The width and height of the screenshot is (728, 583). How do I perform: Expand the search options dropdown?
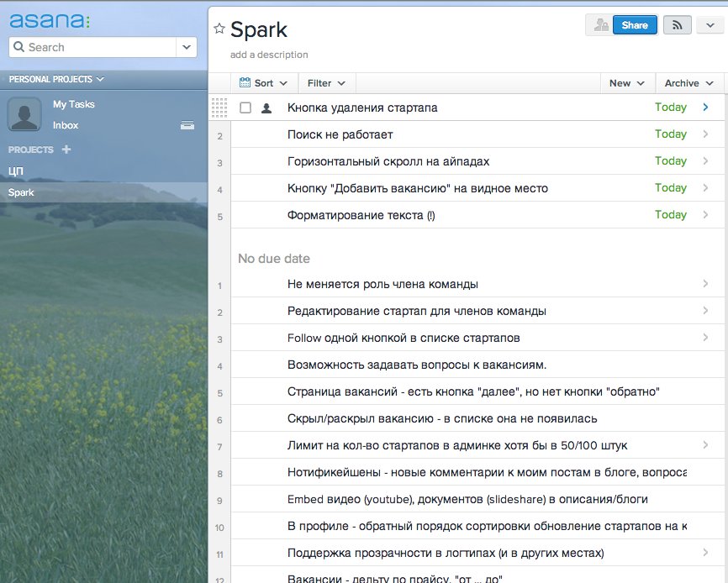187,47
